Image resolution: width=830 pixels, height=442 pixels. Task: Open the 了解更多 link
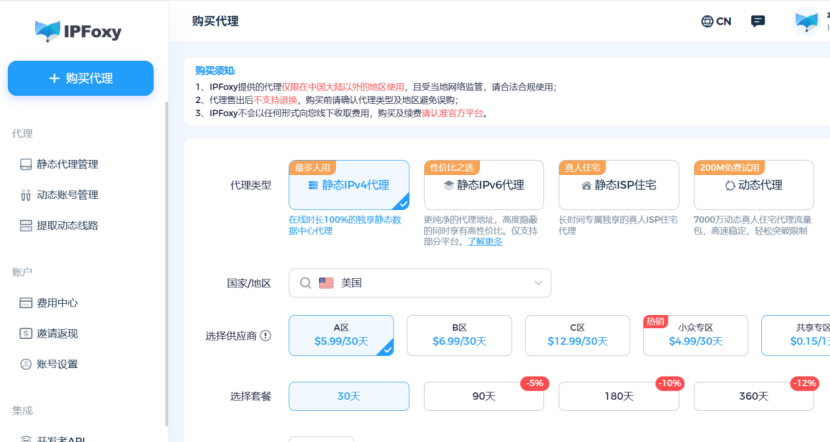pos(485,241)
